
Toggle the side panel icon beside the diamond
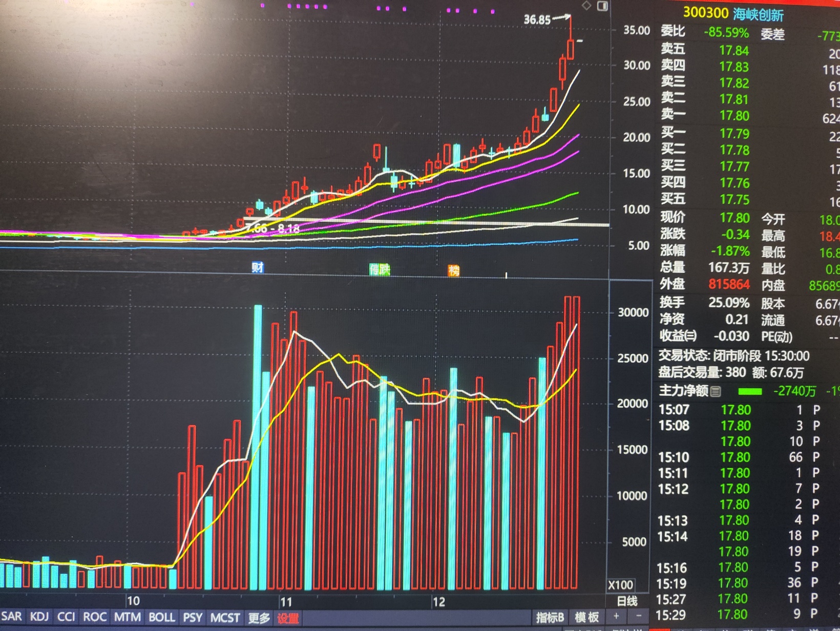click(602, 6)
